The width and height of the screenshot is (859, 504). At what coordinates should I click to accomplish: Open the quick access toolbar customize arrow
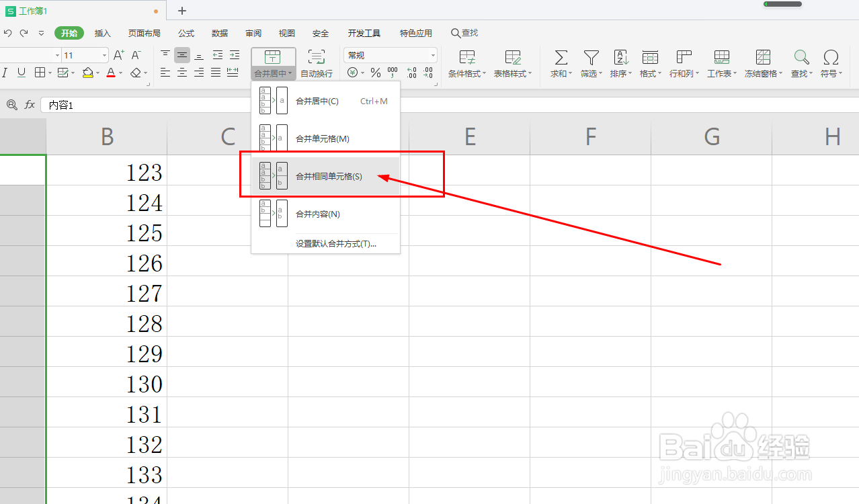(41, 33)
